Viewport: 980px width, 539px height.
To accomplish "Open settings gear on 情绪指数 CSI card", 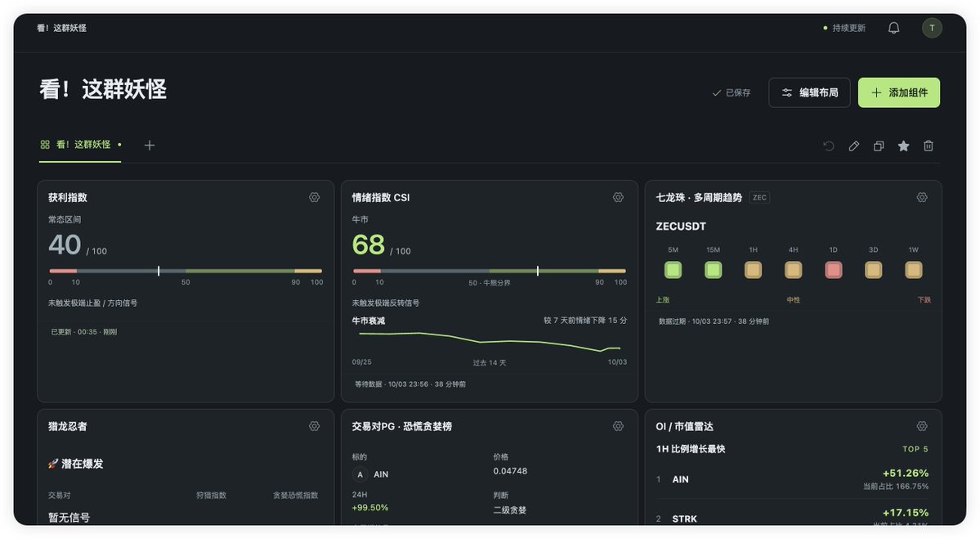I will [618, 198].
